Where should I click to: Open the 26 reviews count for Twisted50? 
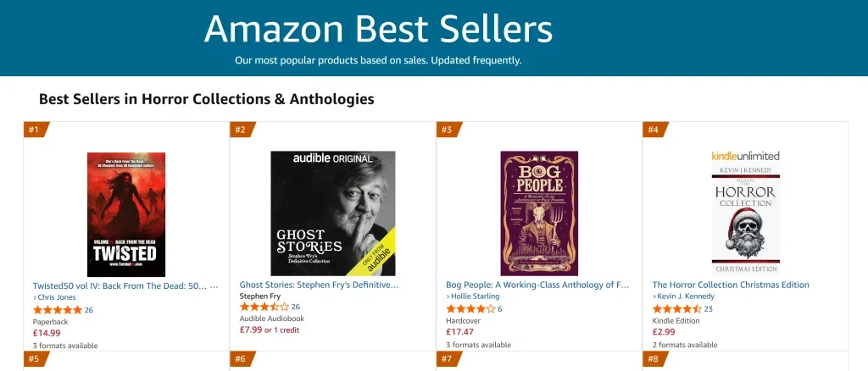point(88,310)
